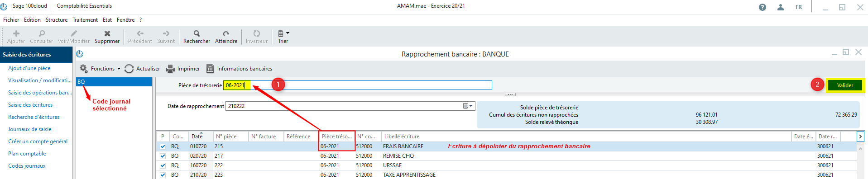Open Plan comptable
The width and height of the screenshot is (868, 179).
tap(27, 154)
